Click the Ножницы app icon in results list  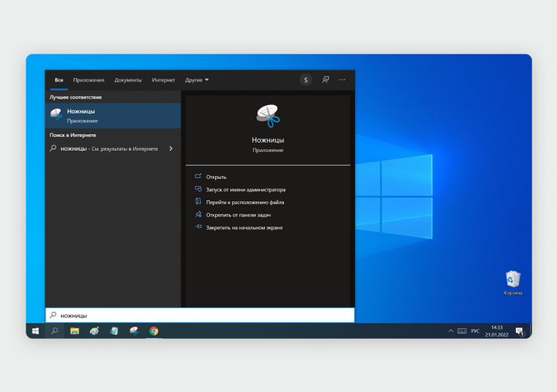coord(56,114)
